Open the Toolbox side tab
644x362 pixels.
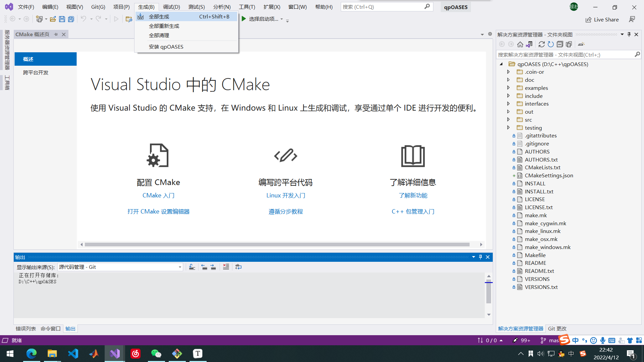[x=7, y=82]
